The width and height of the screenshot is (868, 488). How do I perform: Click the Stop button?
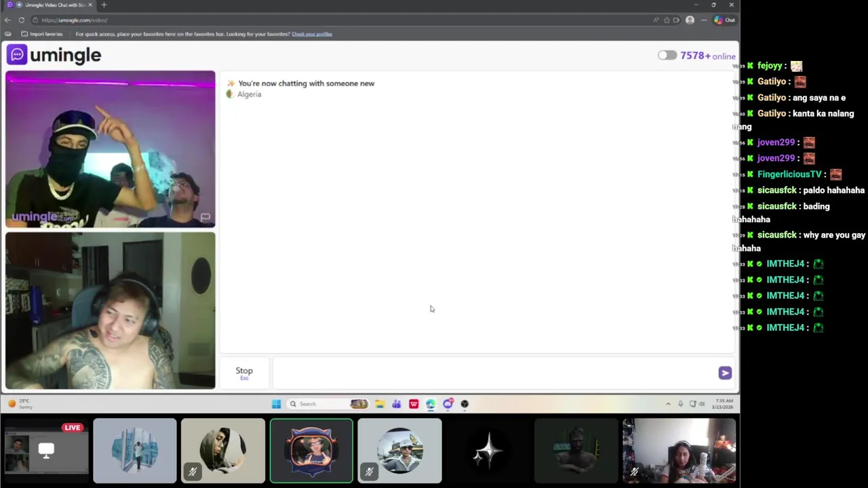click(x=244, y=372)
